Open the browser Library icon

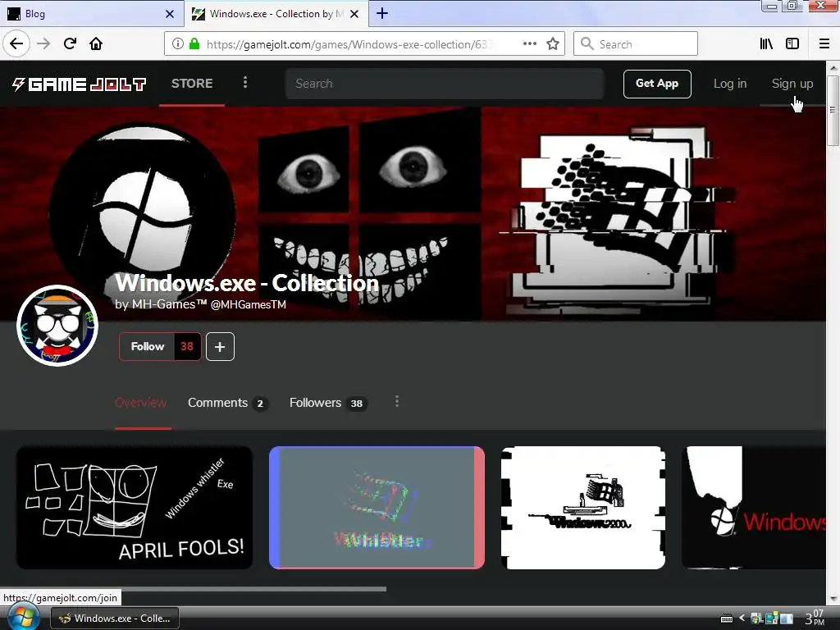(766, 44)
